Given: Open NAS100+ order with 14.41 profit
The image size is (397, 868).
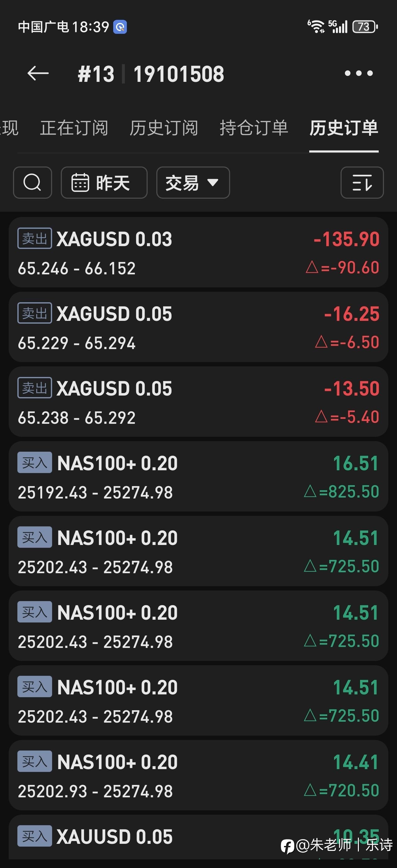Looking at the screenshot, I should click(198, 775).
